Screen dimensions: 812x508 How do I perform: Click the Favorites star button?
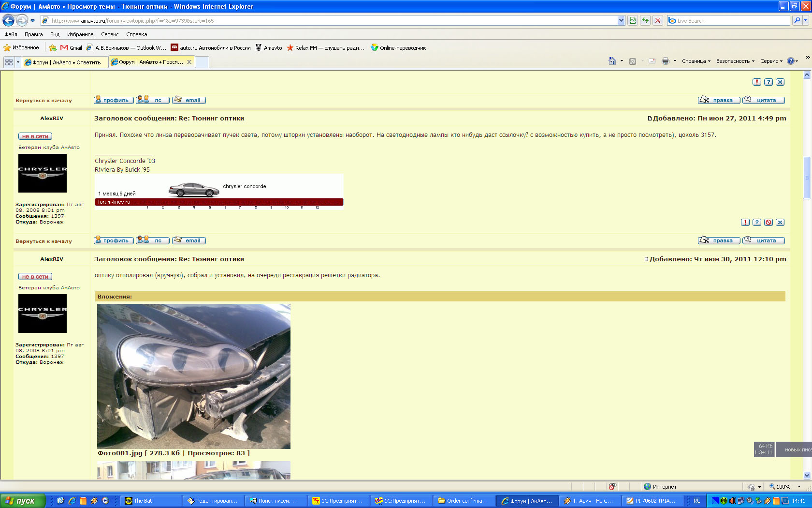tap(21, 47)
